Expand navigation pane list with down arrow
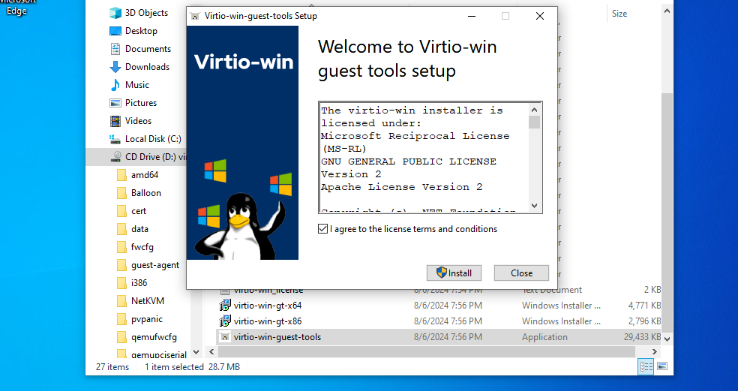This screenshot has width=738, height=391. point(196,352)
